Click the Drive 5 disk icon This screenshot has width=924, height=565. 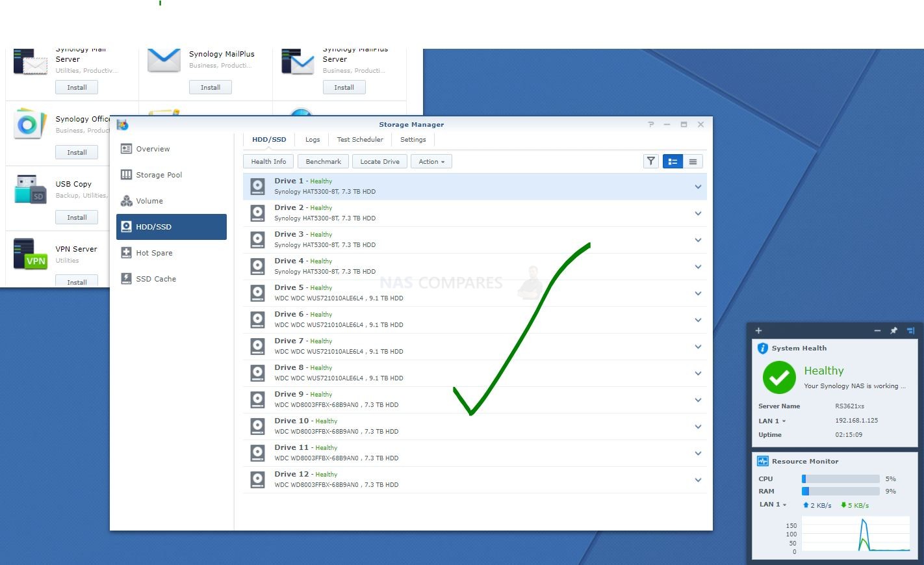(258, 293)
